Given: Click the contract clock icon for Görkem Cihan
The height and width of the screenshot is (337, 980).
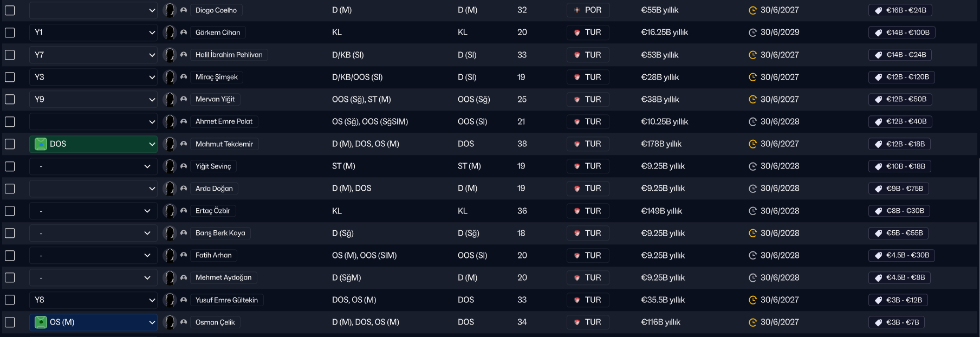Looking at the screenshot, I should click(752, 33).
